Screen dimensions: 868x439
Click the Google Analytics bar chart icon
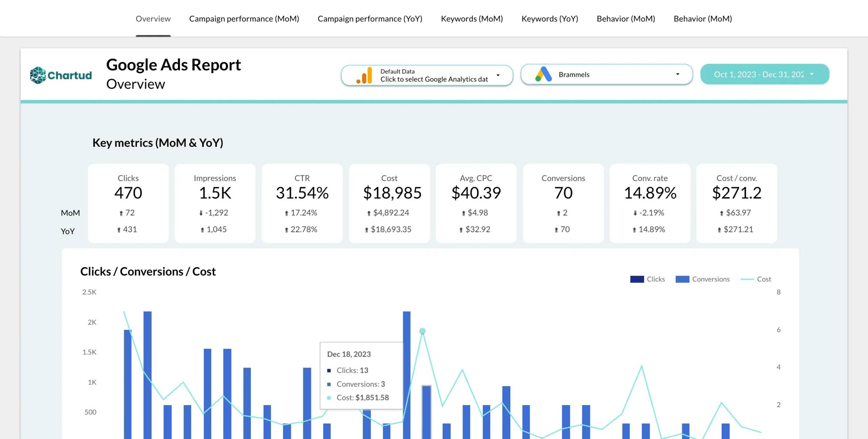(x=364, y=75)
